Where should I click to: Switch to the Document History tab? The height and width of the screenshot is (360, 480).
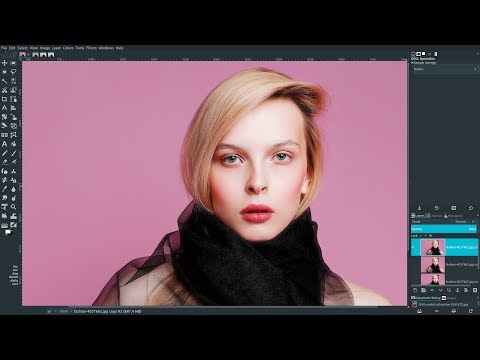pos(426,298)
